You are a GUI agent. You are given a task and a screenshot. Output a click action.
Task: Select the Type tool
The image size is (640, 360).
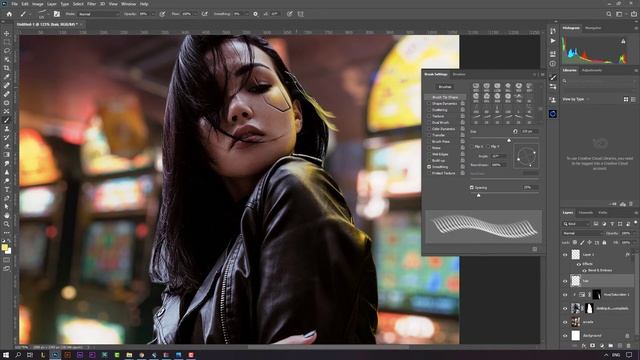7,189
